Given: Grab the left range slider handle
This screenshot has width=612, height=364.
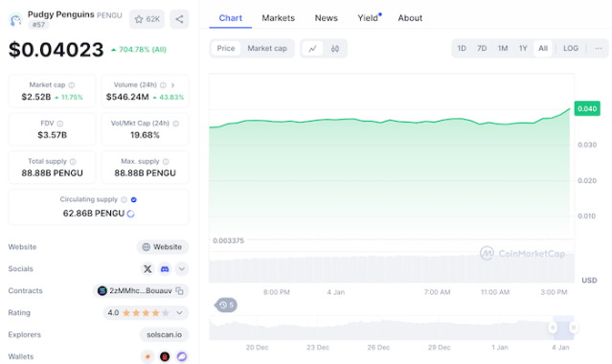Looking at the screenshot, I should point(553,328).
